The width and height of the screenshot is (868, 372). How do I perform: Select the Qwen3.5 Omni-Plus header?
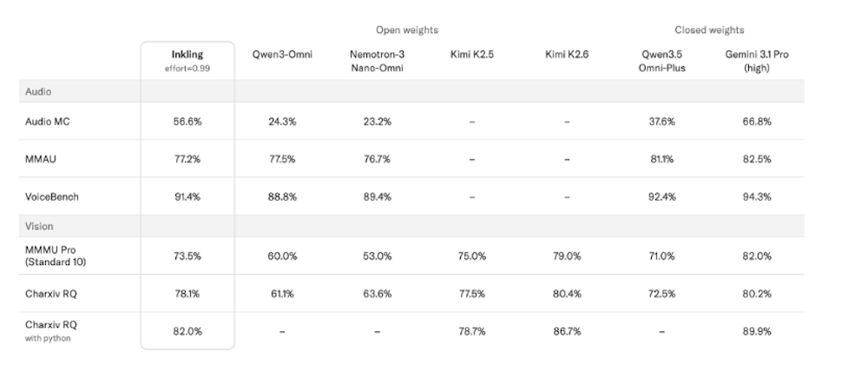pyautogui.click(x=662, y=61)
